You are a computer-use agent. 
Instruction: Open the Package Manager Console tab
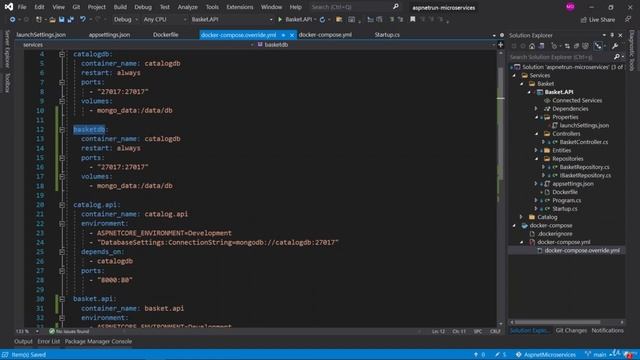pyautogui.click(x=98, y=342)
